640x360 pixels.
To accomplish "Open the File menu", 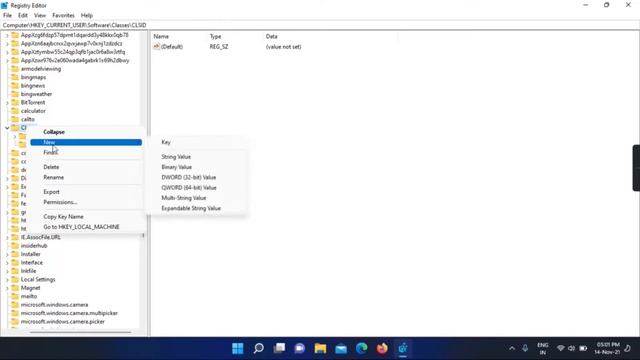I will coord(7,16).
